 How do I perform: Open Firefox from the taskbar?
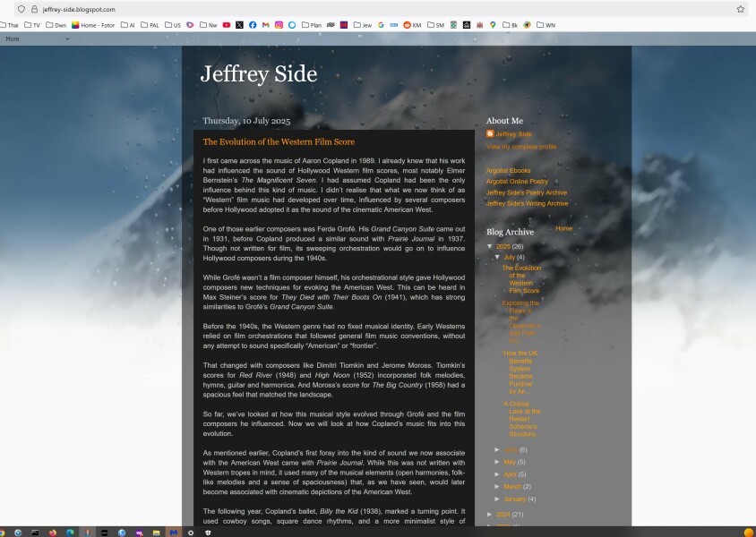pyautogui.click(x=53, y=532)
